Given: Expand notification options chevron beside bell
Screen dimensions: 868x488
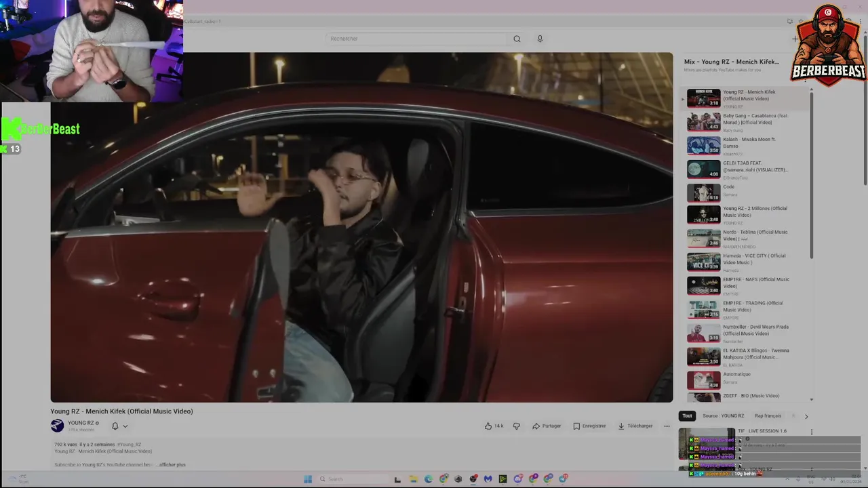Looking at the screenshot, I should pos(125,426).
